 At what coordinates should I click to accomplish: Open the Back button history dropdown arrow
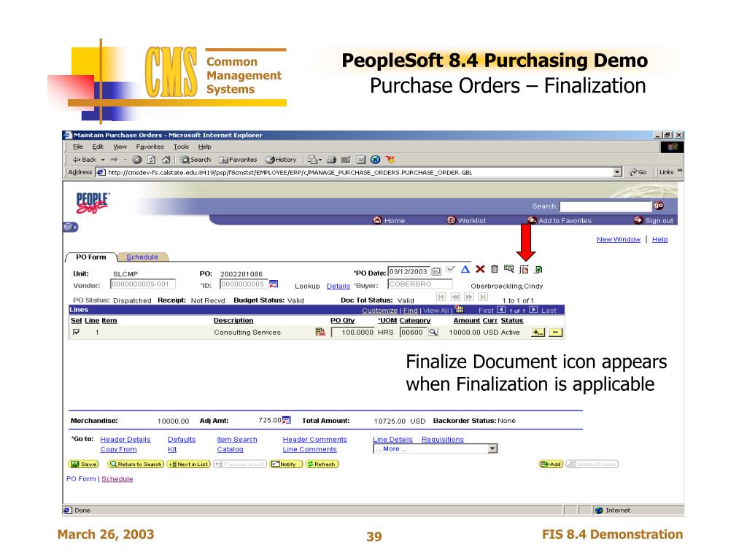[103, 160]
